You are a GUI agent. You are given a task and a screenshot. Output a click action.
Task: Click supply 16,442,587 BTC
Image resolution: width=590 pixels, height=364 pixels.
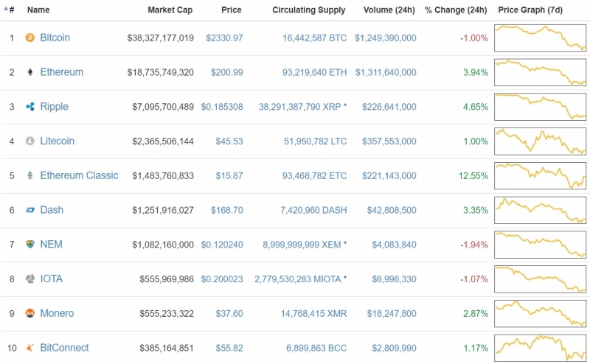[315, 38]
